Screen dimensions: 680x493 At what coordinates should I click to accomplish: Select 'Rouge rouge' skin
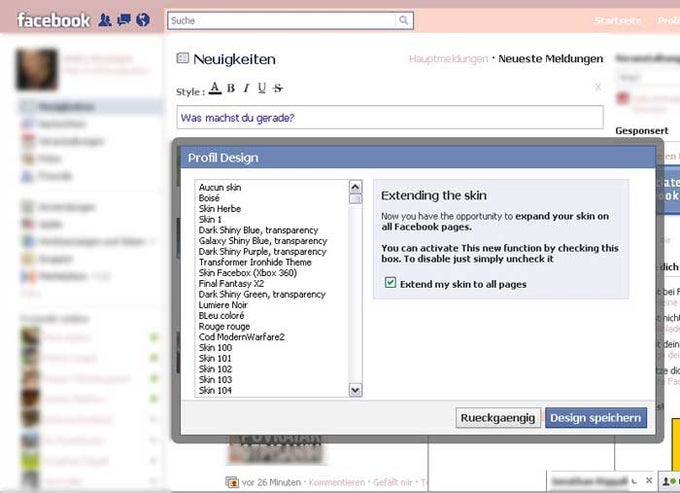[224, 326]
